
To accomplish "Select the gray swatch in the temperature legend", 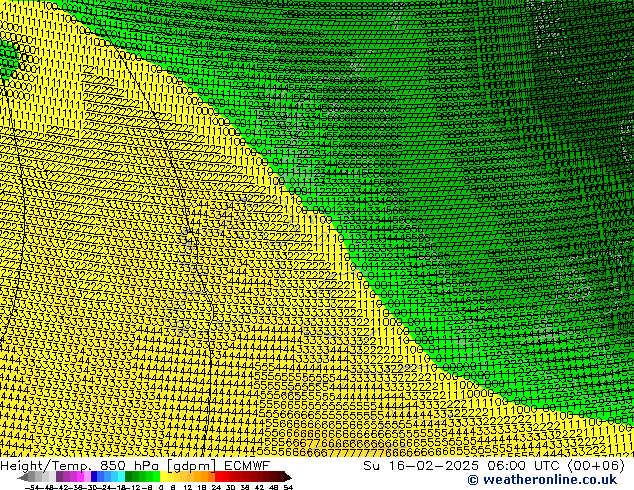I will pyautogui.click(x=40, y=477).
